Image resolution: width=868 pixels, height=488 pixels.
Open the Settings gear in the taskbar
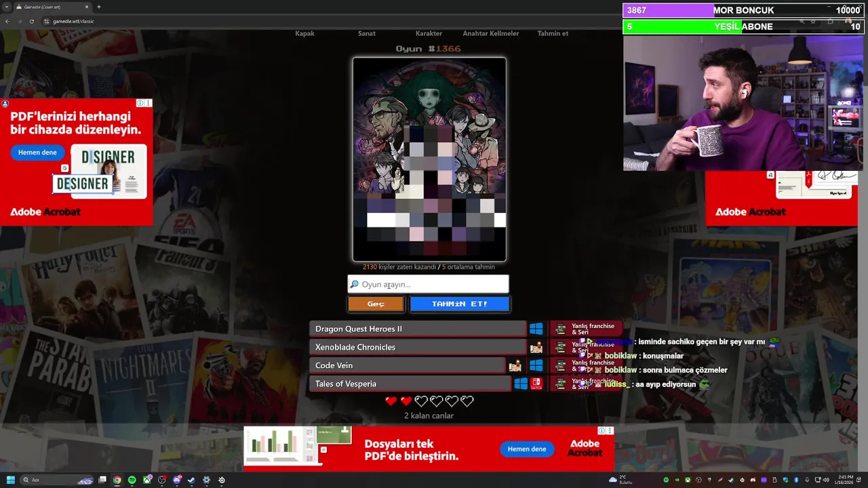click(x=207, y=480)
